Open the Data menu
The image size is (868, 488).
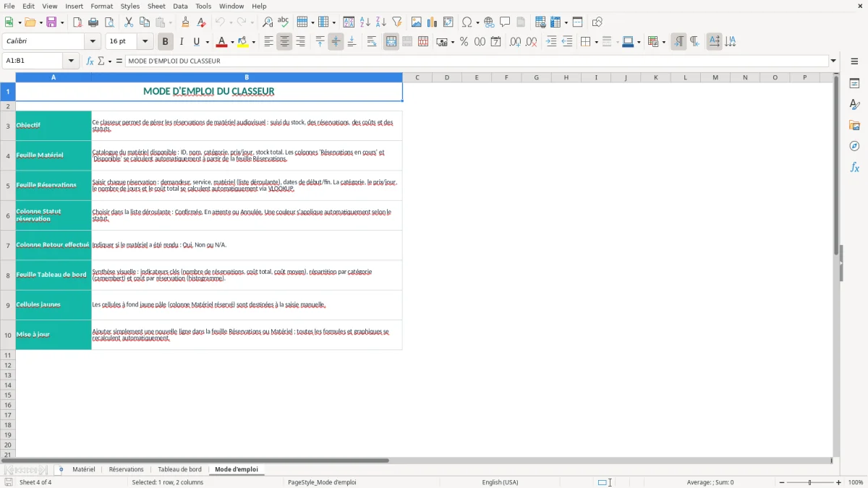coord(180,6)
